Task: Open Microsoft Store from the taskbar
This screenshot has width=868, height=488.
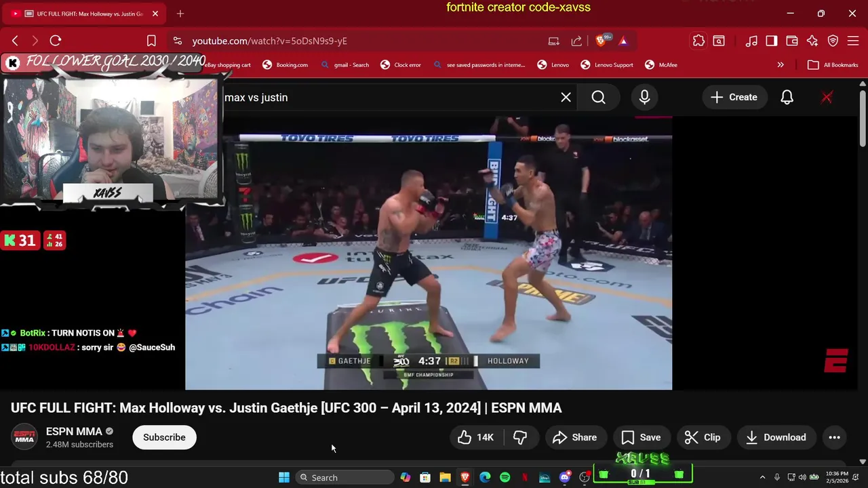Action: (425, 477)
